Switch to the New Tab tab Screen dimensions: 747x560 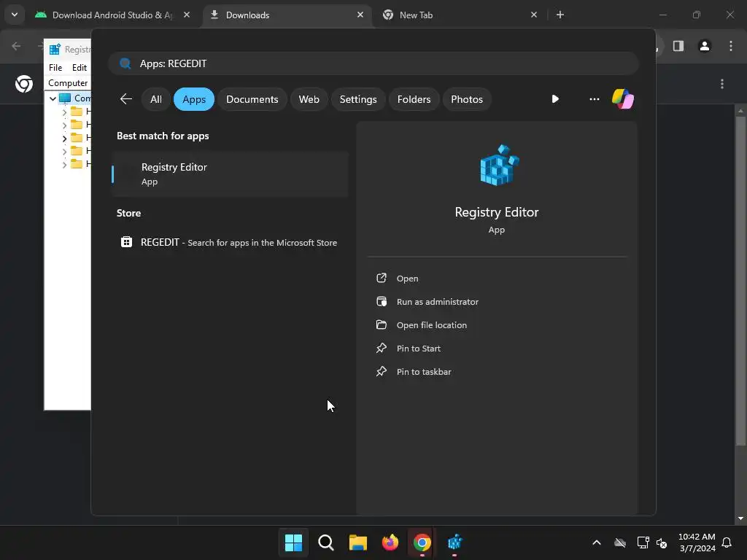tap(461, 15)
